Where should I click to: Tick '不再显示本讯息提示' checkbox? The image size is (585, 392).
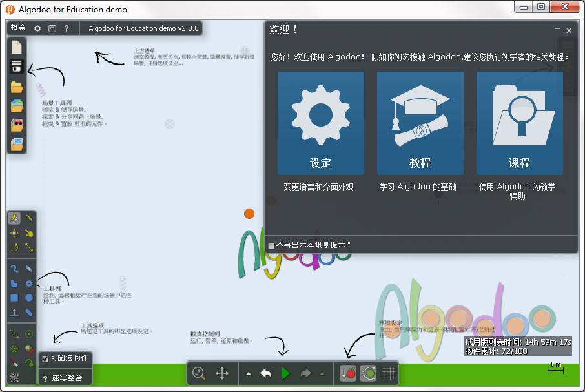coord(272,245)
